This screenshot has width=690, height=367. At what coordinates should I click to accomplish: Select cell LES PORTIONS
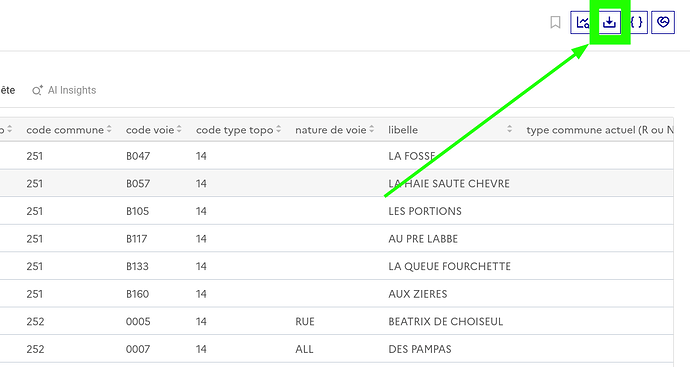425,211
